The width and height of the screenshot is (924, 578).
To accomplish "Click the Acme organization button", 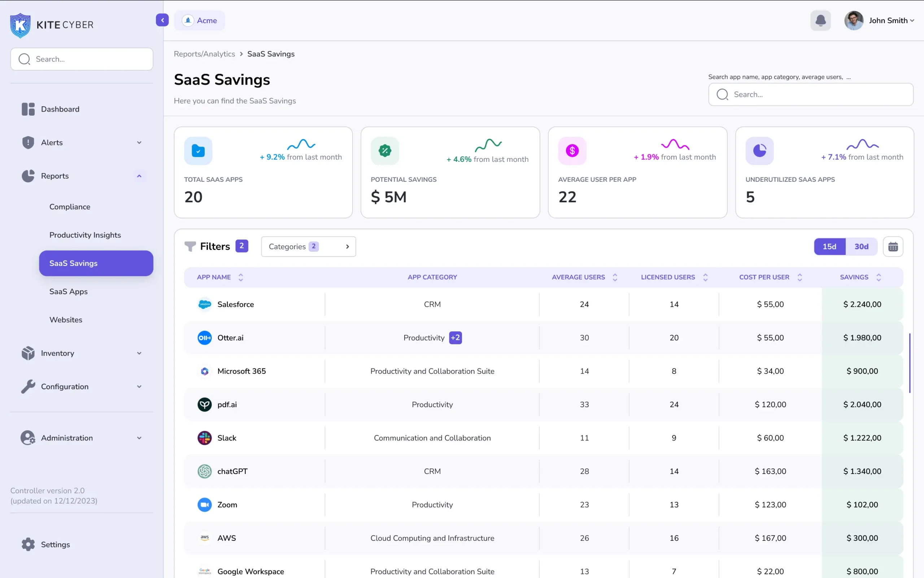I will click(199, 20).
